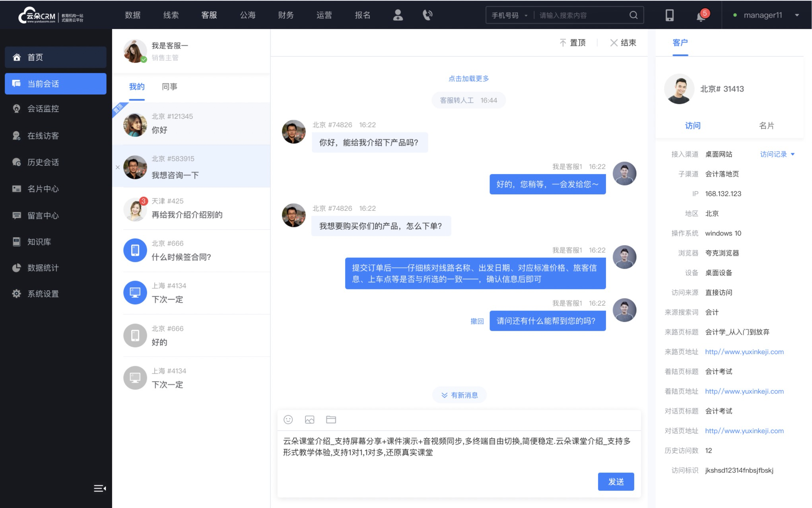
Task: Select the 同事 tab in conversation list
Action: click(x=169, y=86)
